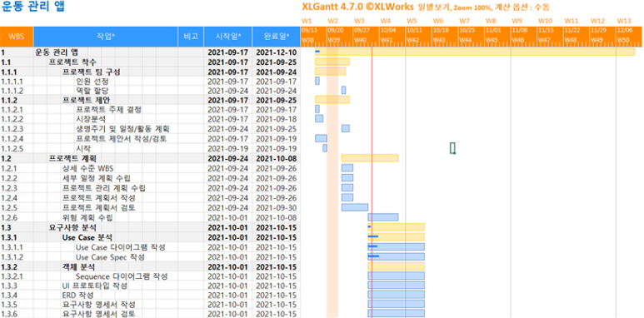This screenshot has width=644, height=318.
Task: Click the 12/06 date column header
Action: [624, 30]
